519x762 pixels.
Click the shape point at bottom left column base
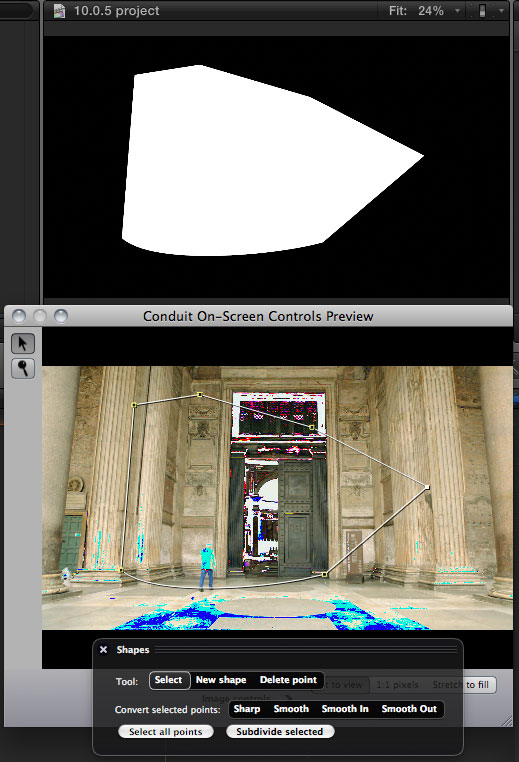[121, 570]
